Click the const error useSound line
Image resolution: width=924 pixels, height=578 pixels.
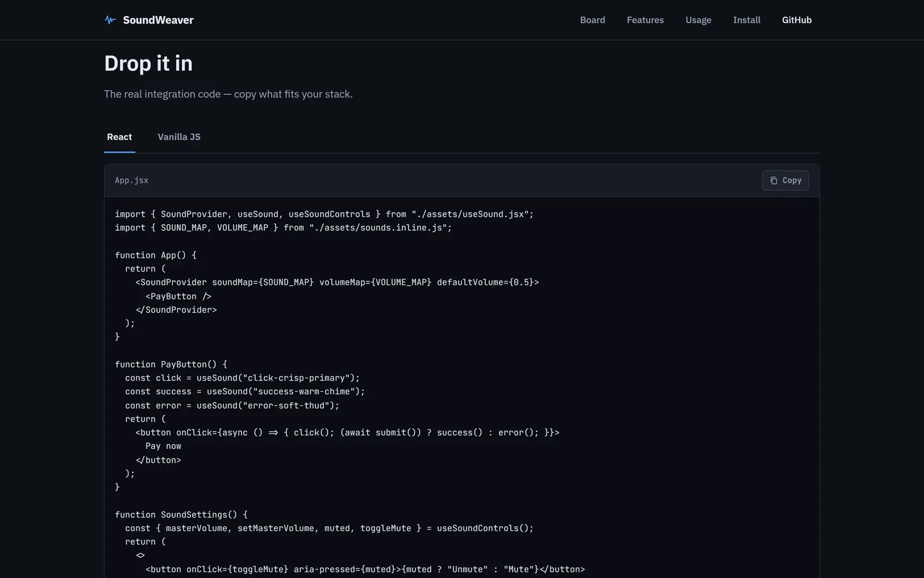tap(232, 406)
